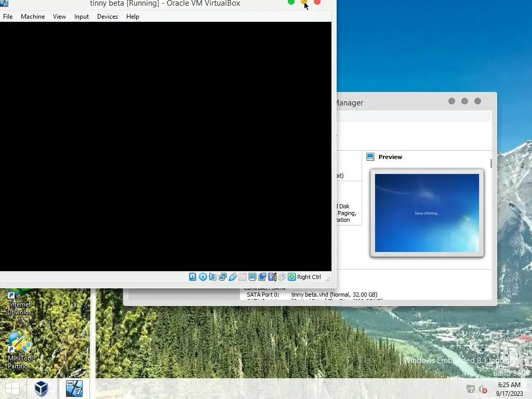Open the Machine menu
Viewport: 532px width, 399px height.
pyautogui.click(x=33, y=16)
